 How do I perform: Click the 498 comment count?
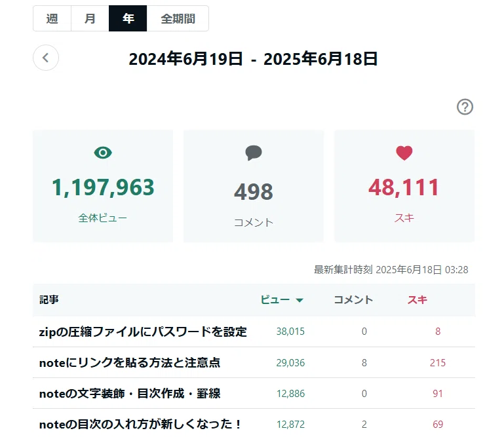(254, 192)
